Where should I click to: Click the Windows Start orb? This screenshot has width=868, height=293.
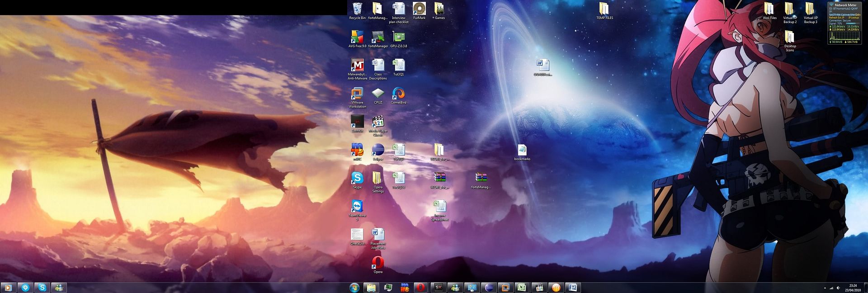(354, 288)
